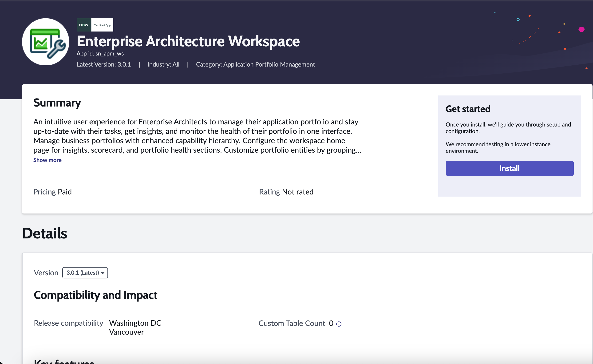Click the Enterprise Architecture Workspace title

188,41
